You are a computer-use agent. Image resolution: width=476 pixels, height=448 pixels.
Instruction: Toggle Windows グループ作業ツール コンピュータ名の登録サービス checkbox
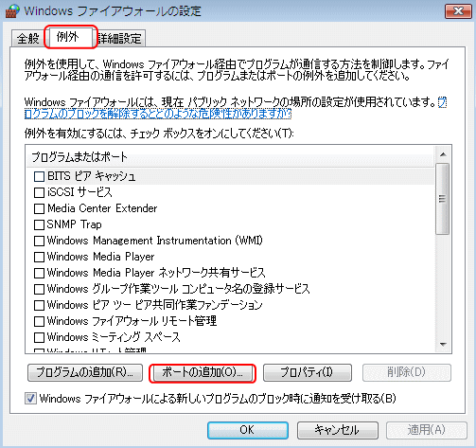point(39,289)
